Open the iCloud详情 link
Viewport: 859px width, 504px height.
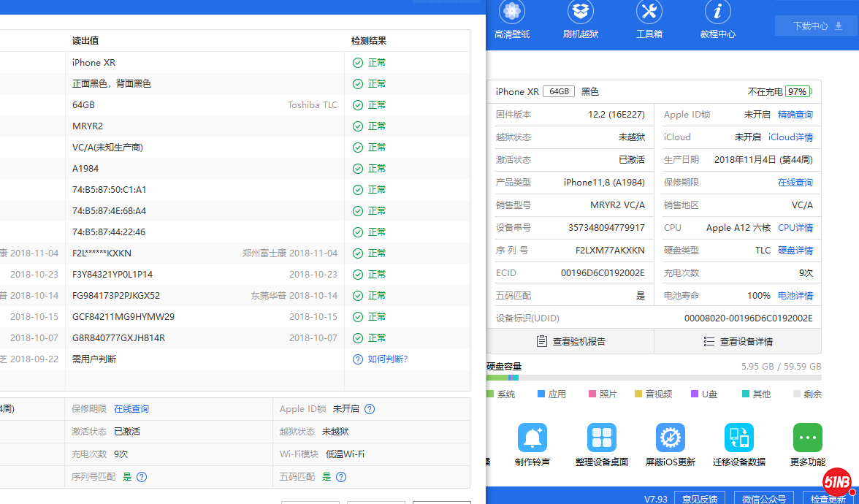[790, 137]
